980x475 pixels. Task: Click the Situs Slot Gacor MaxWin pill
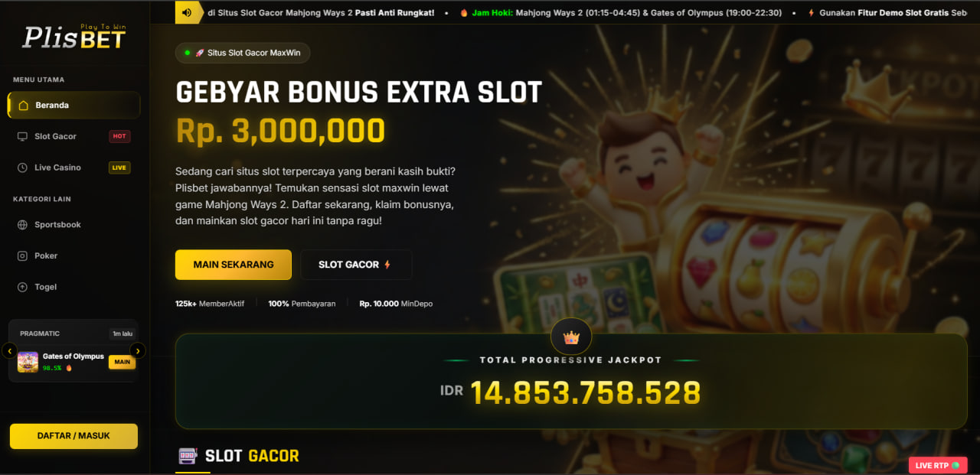pos(243,53)
